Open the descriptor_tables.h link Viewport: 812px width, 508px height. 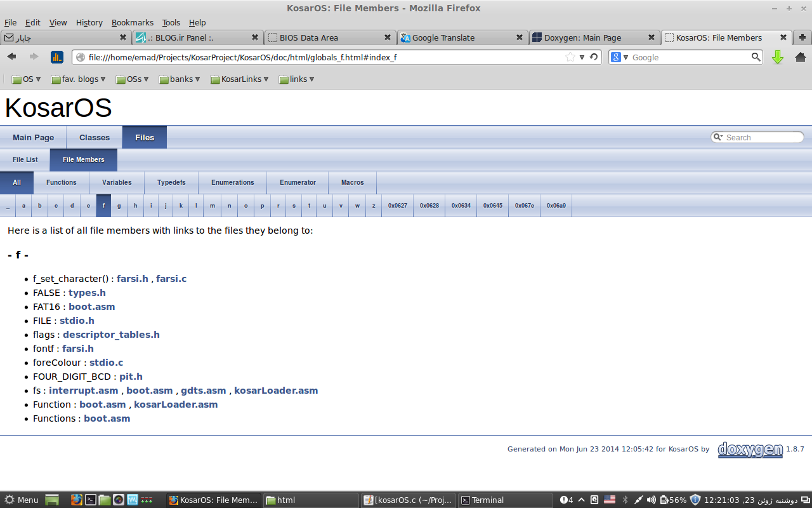[x=111, y=335]
